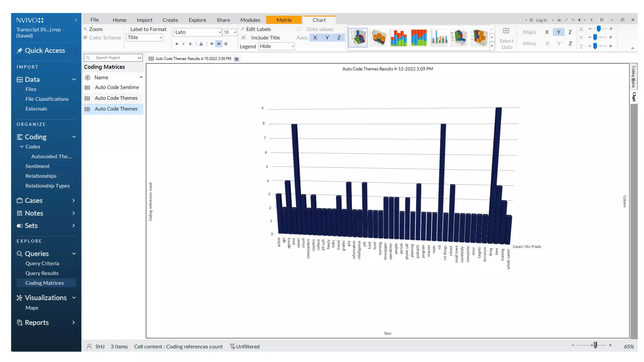Apply bold to the title label
Screen dimensions: 644x362
coord(177,44)
